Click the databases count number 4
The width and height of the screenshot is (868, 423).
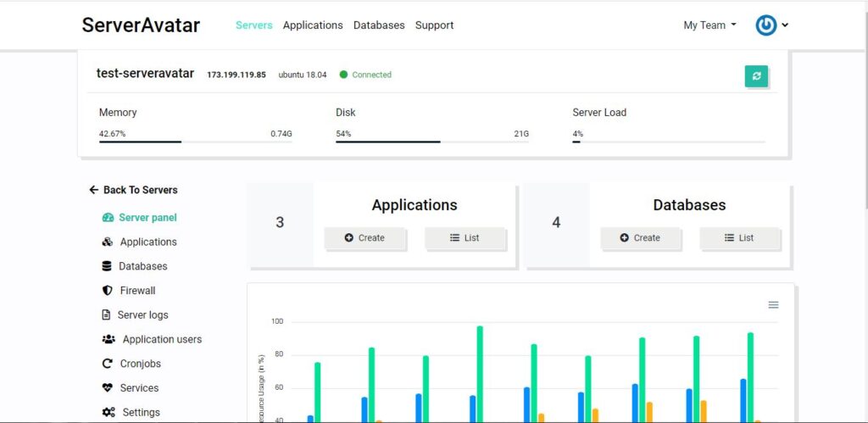[556, 223]
